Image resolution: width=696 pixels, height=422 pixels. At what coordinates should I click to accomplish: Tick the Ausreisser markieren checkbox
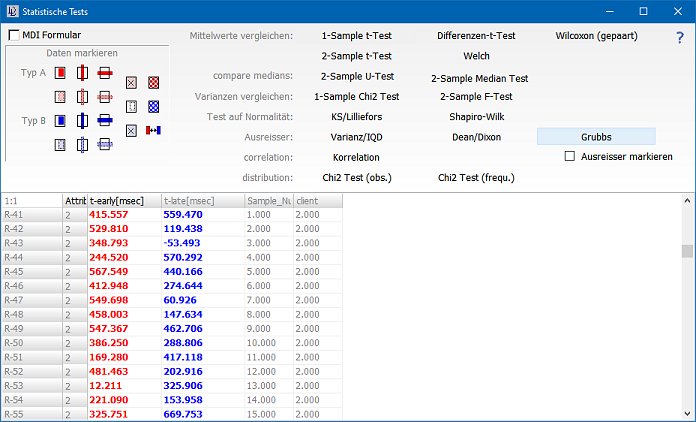click(570, 156)
